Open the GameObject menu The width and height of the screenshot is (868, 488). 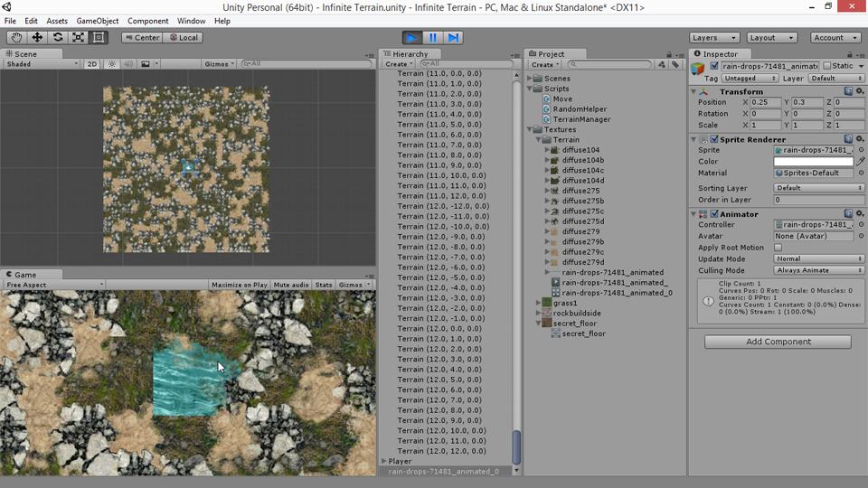[x=97, y=21]
